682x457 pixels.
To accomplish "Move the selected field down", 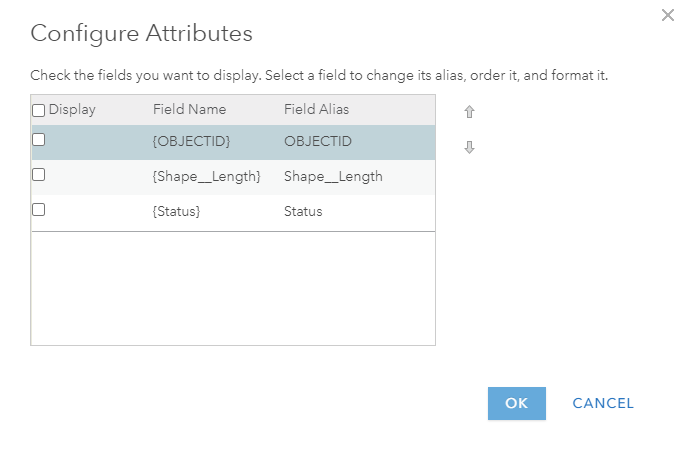I will (x=469, y=147).
